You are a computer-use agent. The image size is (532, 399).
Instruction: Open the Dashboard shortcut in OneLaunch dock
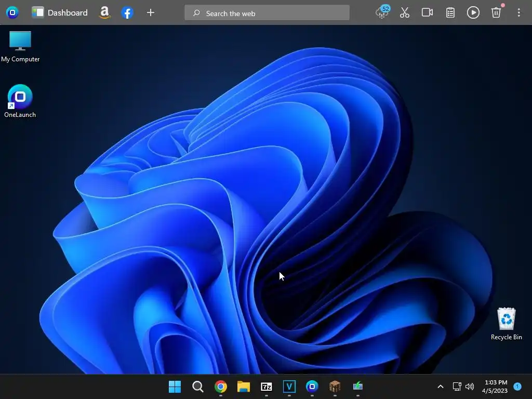pos(59,13)
